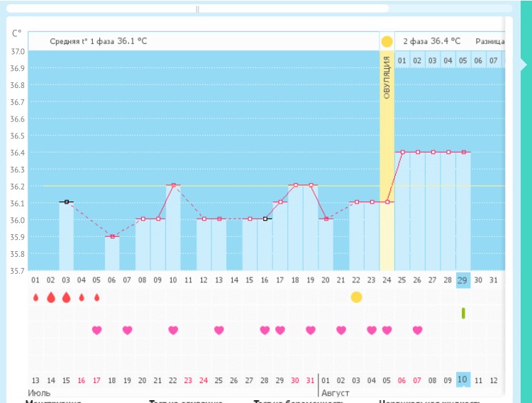Click the heart icon on cycle day 13

point(219,330)
